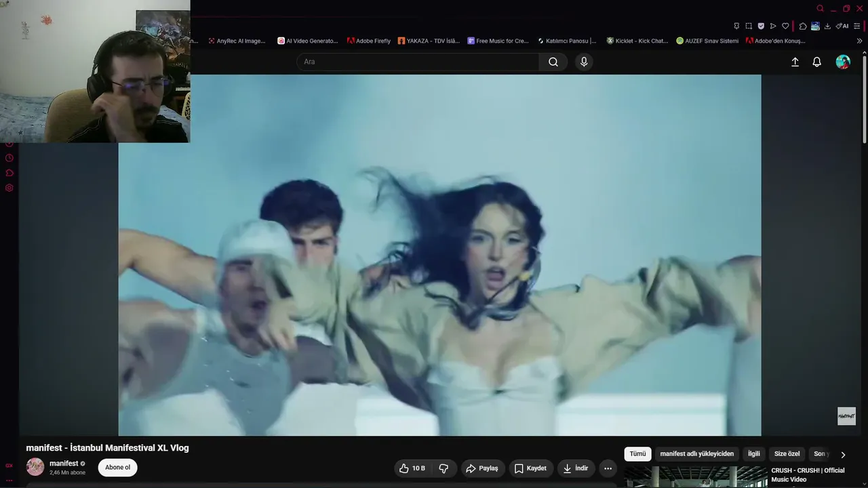Select the 'Tümü' filter chip
Image resolution: width=868 pixels, height=488 pixels.
click(637, 454)
